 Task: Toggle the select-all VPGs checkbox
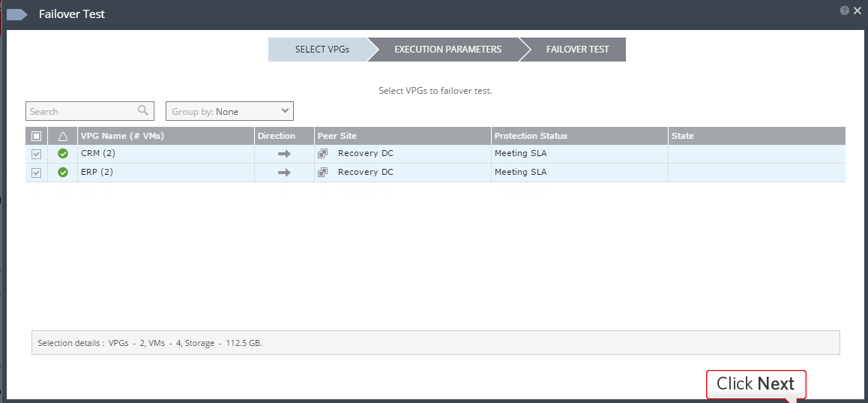tap(36, 136)
